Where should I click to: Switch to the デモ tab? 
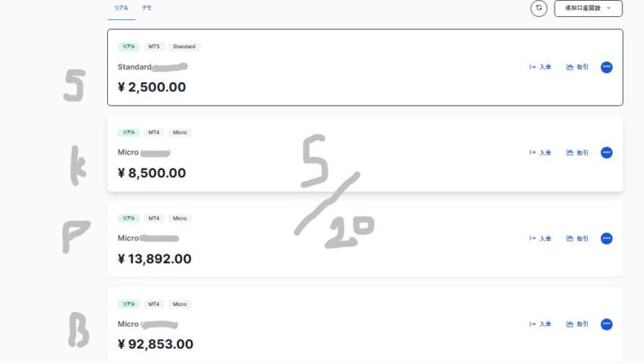[x=147, y=8]
